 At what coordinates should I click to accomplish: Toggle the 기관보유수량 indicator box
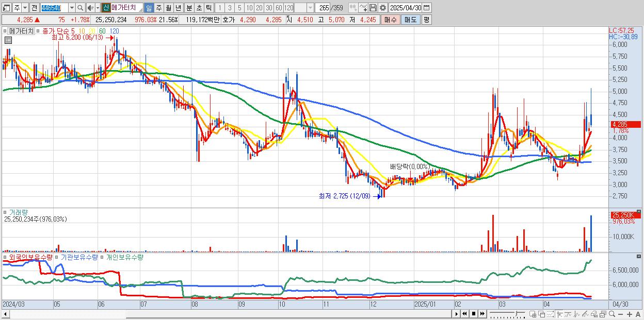coord(57,257)
